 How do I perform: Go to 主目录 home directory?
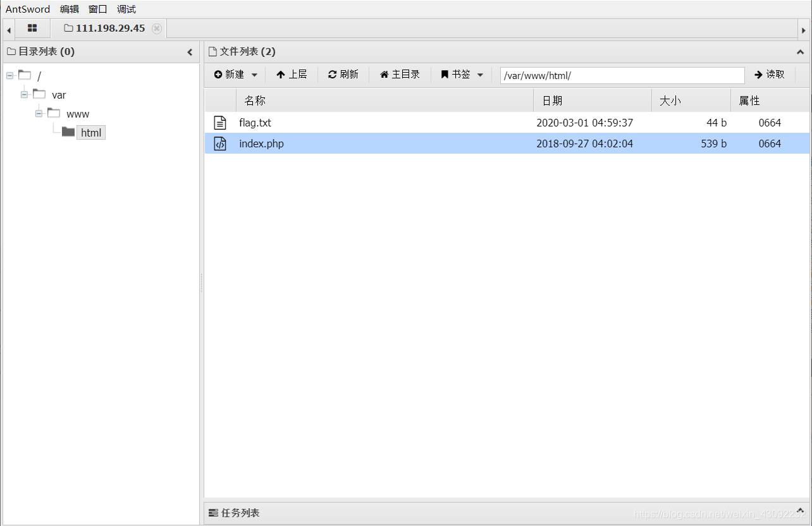[x=400, y=75]
